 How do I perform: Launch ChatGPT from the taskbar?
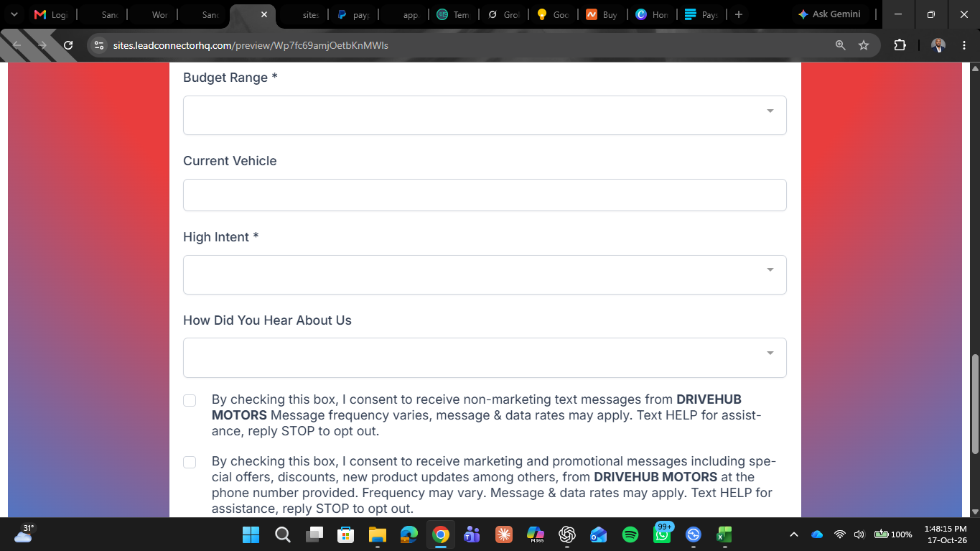tap(567, 534)
